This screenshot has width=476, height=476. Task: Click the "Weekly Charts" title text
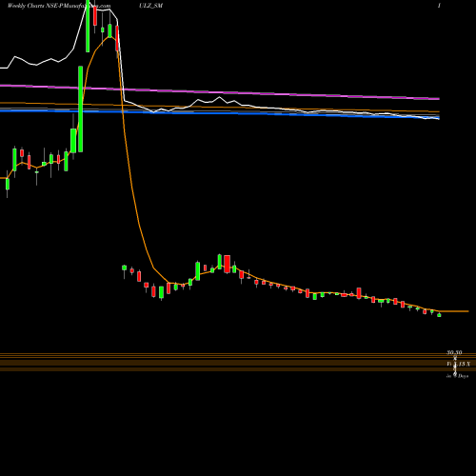[26, 6]
